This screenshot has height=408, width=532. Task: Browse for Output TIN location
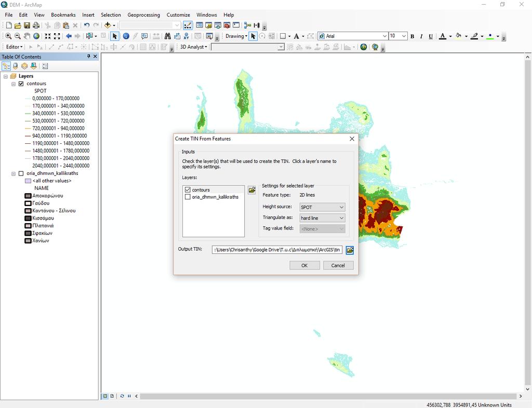[x=350, y=250]
